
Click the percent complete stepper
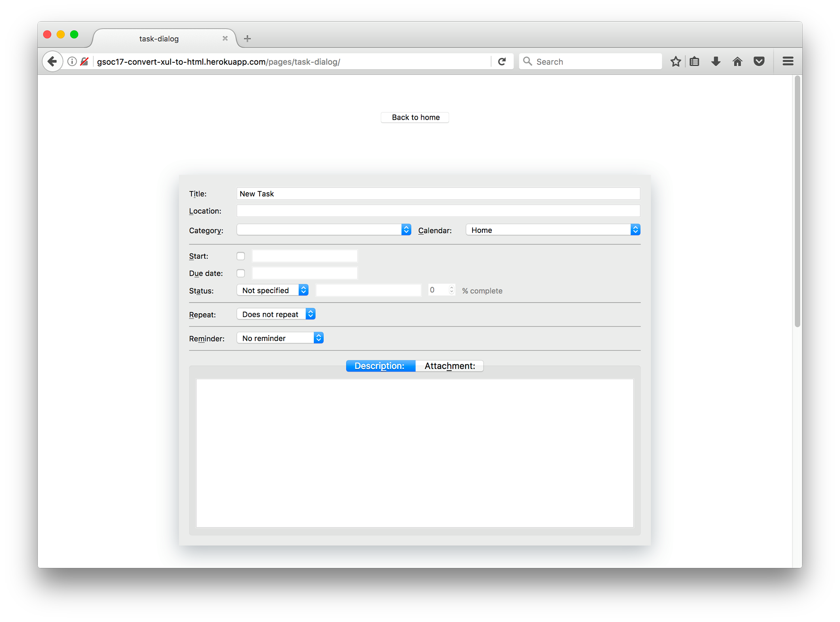451,290
